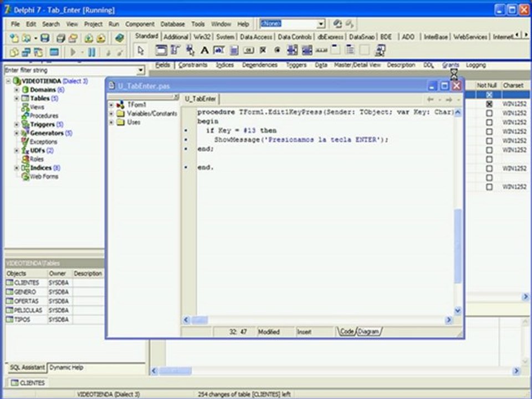
Task: Click Remove file from project icon
Action: (101, 38)
